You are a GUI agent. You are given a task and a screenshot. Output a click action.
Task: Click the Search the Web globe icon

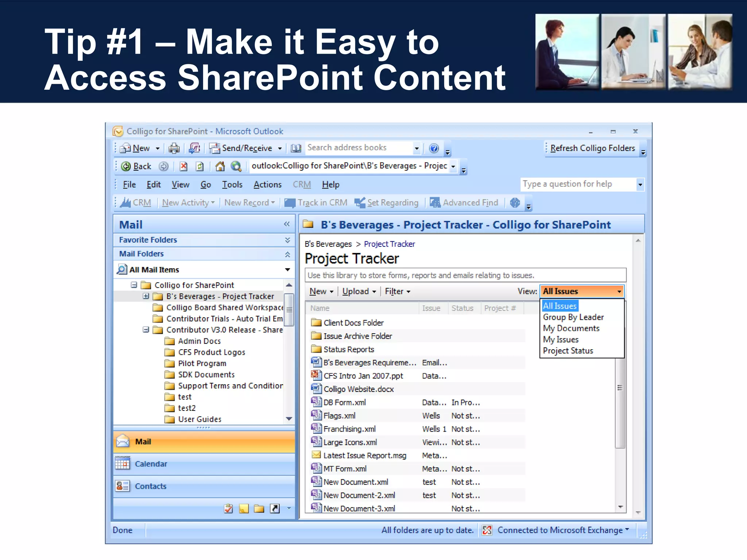coord(236,167)
